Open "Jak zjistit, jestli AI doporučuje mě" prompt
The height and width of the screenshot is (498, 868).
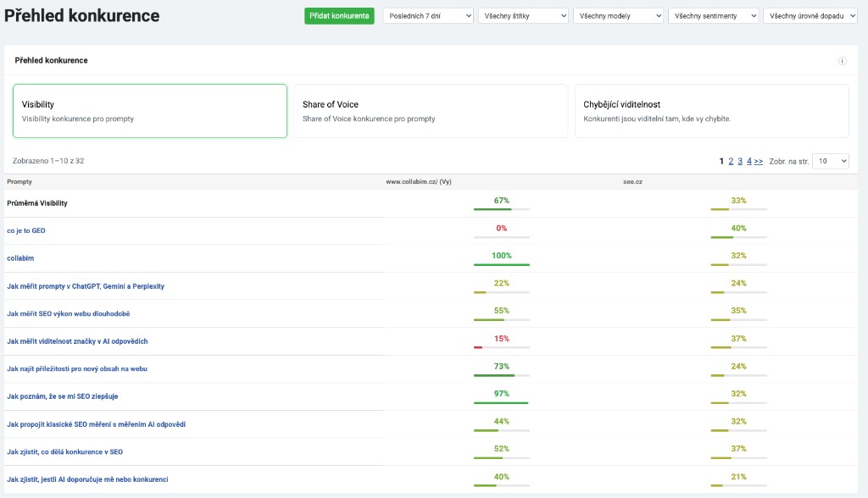pyautogui.click(x=87, y=479)
